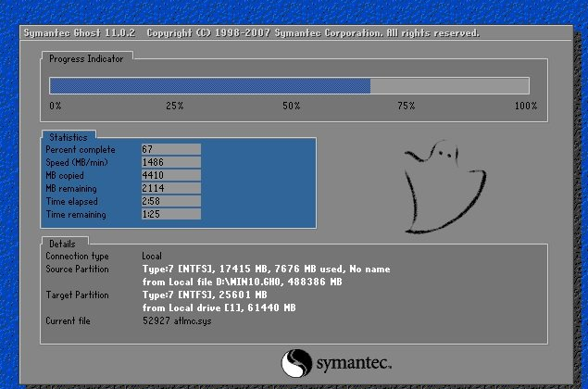The width and height of the screenshot is (588, 389).
Task: Click the Speed field showing 1486
Action: click(170, 162)
